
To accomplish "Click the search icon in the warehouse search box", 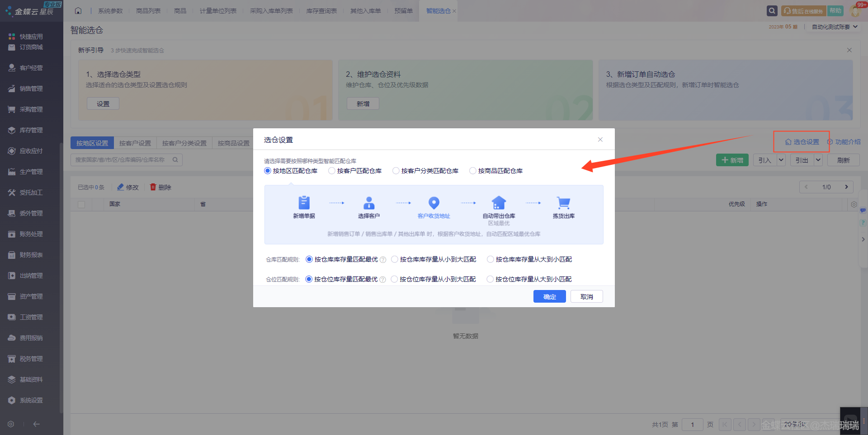I will pyautogui.click(x=175, y=159).
